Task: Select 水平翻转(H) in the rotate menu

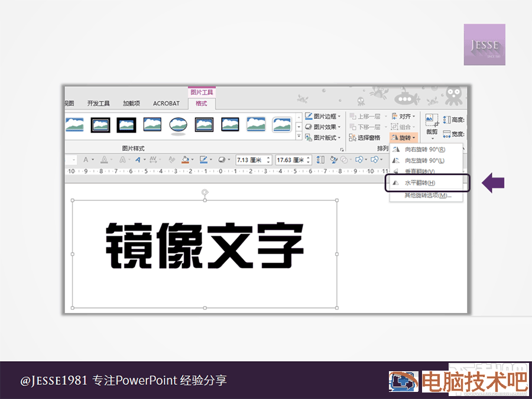Action: click(x=426, y=183)
